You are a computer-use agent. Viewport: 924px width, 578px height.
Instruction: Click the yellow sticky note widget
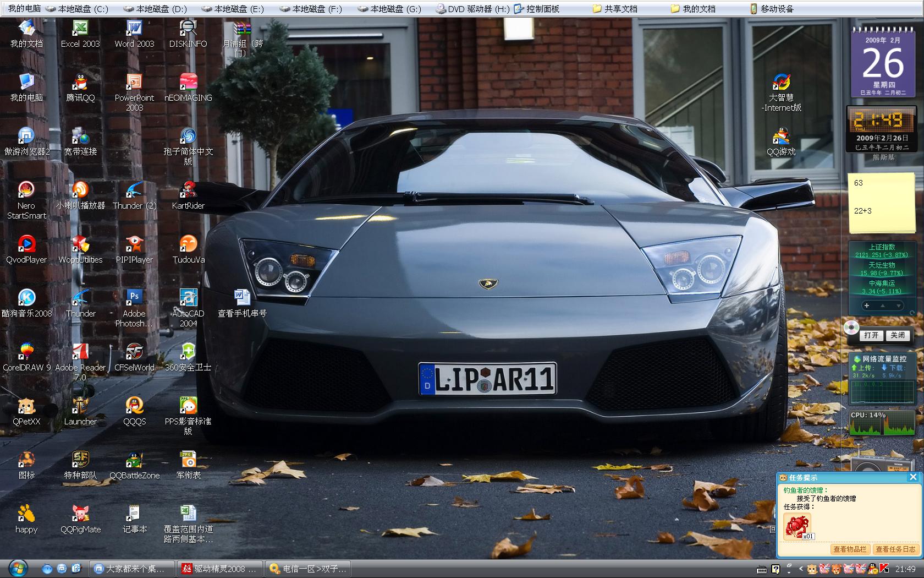(x=881, y=204)
